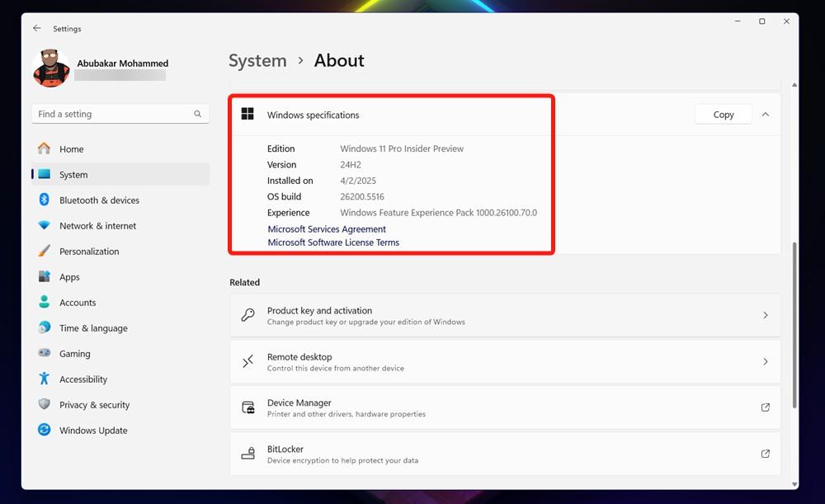
Task: Collapse the Windows specifications section
Action: pos(766,114)
